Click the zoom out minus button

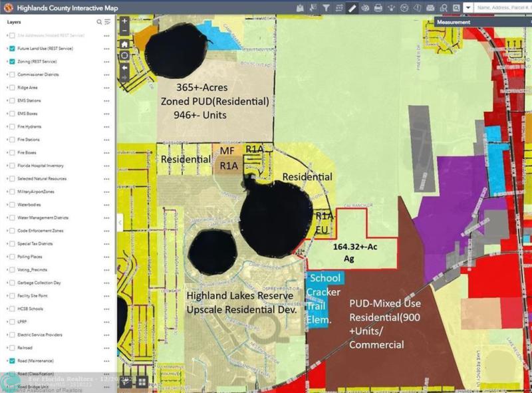[124, 32]
